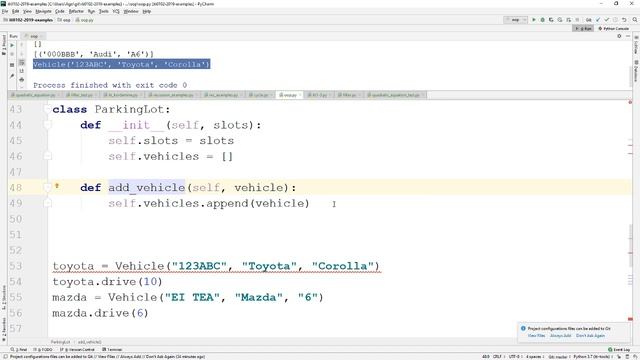Toggle soft-wrap icon in Run console

22,62
